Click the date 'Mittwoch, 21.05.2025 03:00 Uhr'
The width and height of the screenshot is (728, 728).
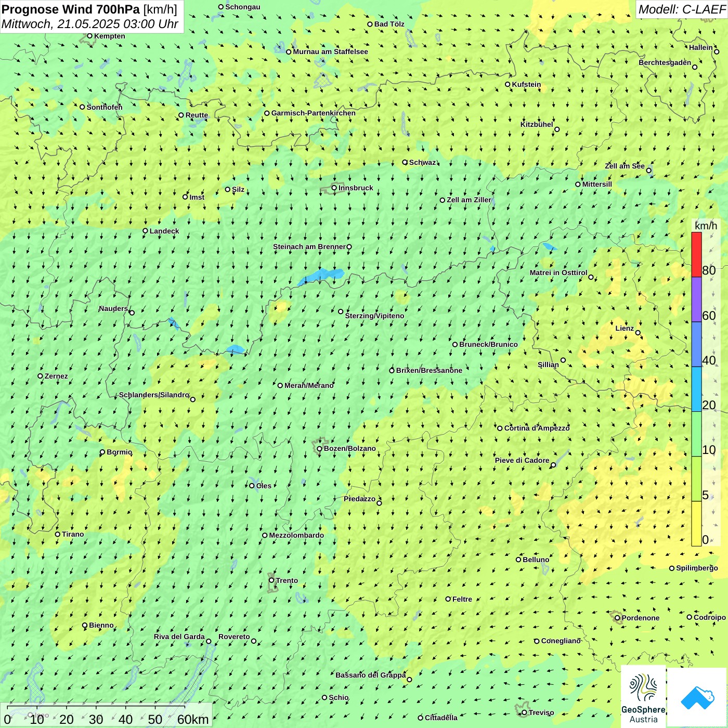tap(90, 24)
